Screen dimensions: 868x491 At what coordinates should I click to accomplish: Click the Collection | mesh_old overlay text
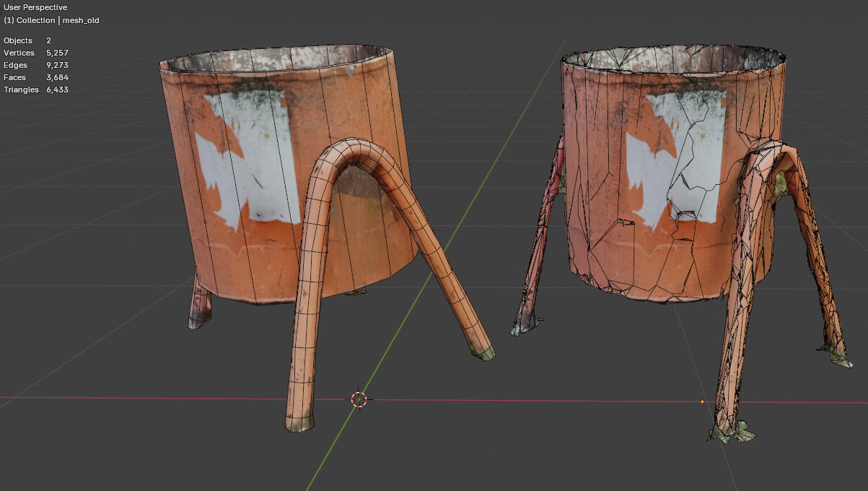click(x=51, y=20)
